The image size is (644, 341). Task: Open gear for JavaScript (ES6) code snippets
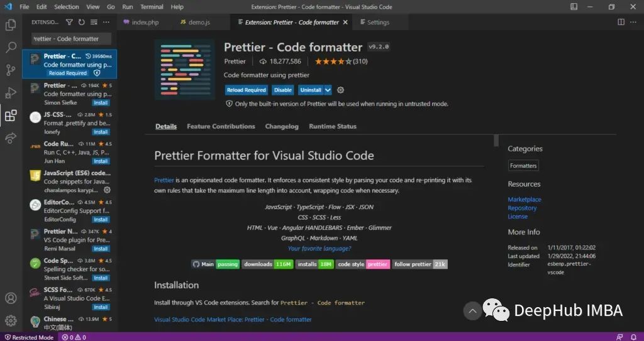[x=107, y=190]
